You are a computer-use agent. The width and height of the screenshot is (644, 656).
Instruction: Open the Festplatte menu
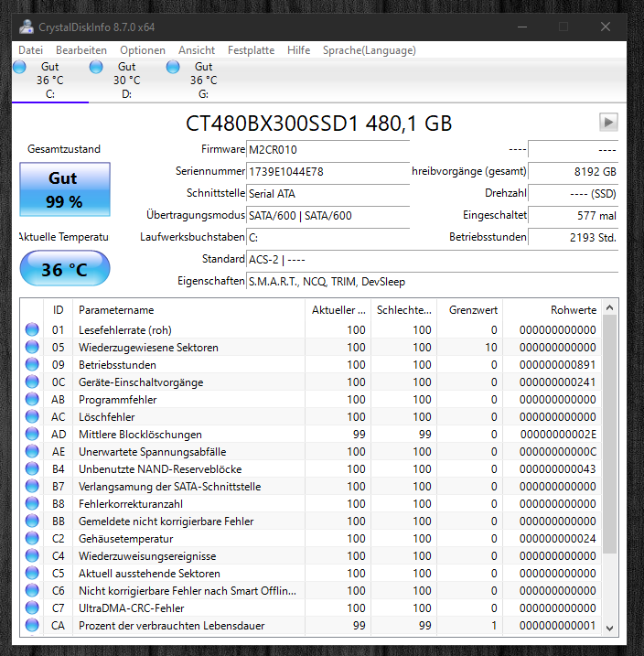pyautogui.click(x=251, y=50)
